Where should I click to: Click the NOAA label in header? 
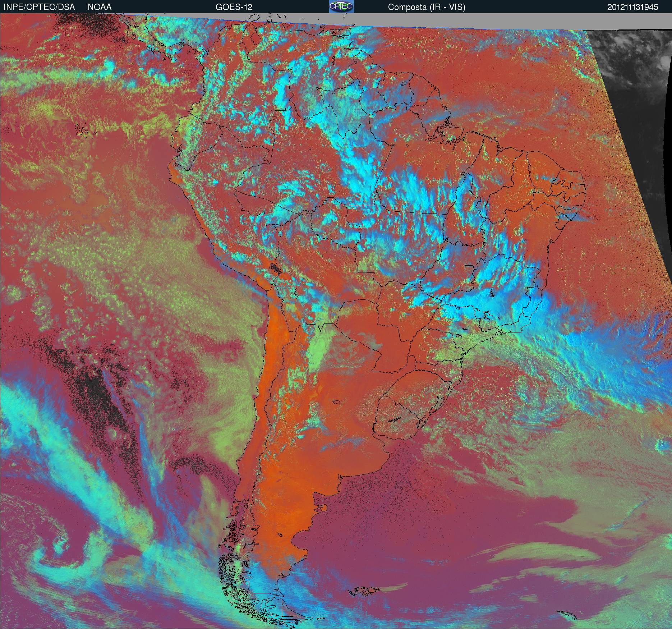pyautogui.click(x=100, y=7)
